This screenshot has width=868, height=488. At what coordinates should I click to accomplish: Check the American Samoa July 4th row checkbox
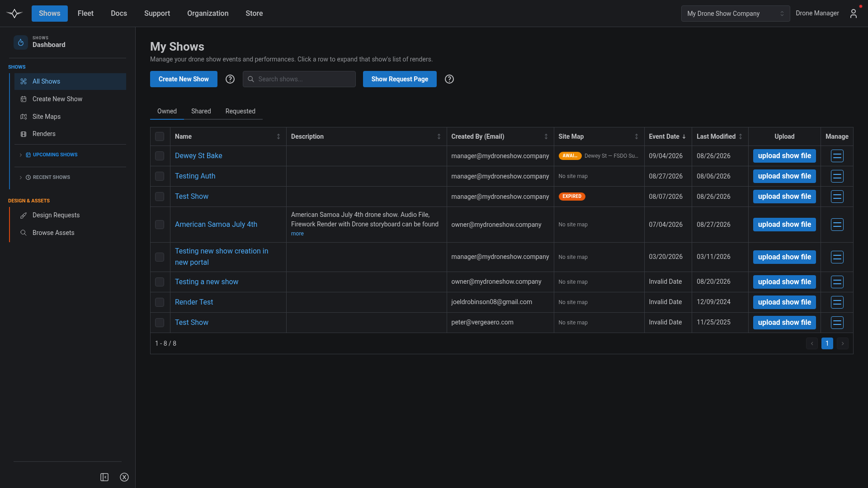coord(160,225)
